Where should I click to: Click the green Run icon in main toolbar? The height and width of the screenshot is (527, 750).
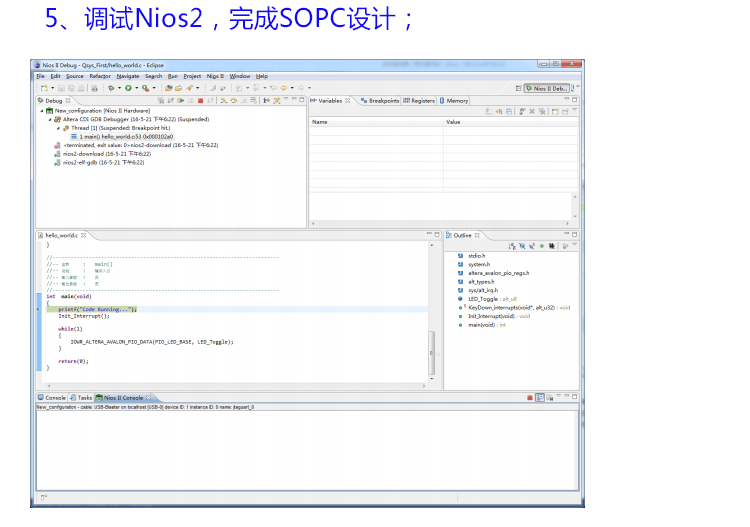(x=128, y=88)
